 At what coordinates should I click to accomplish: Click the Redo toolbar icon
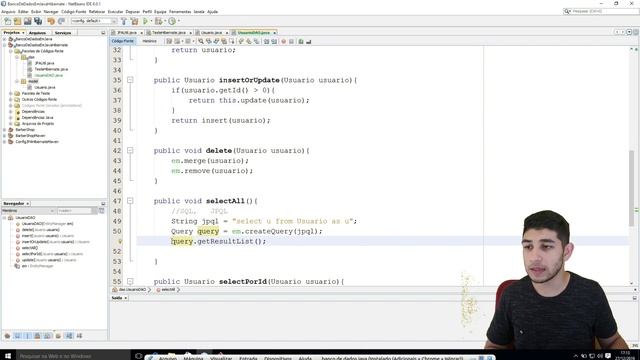pos(61,21)
